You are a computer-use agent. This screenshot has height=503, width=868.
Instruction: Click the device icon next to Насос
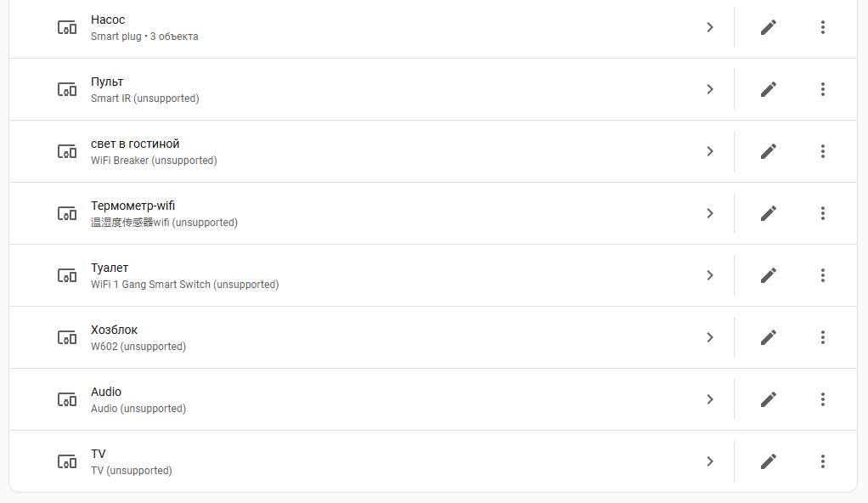(67, 27)
